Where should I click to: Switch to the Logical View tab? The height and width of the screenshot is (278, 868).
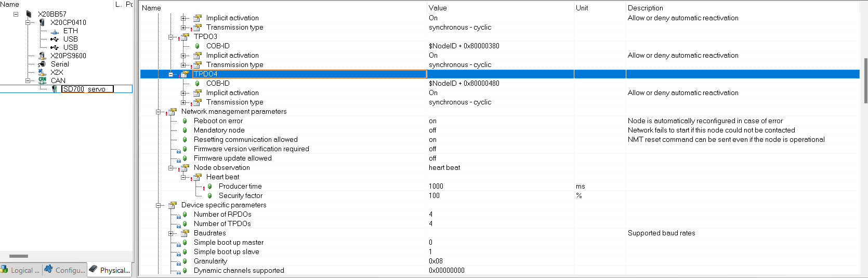[x=21, y=270]
